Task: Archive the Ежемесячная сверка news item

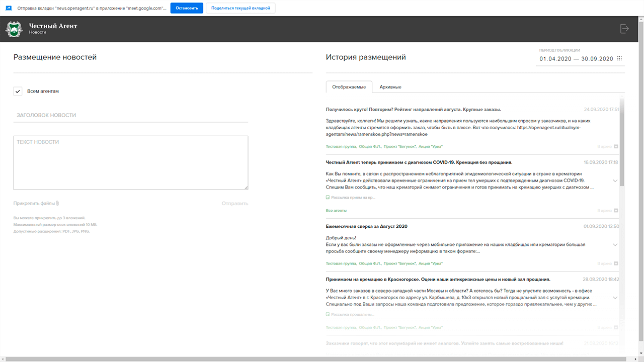Action: tap(616, 263)
